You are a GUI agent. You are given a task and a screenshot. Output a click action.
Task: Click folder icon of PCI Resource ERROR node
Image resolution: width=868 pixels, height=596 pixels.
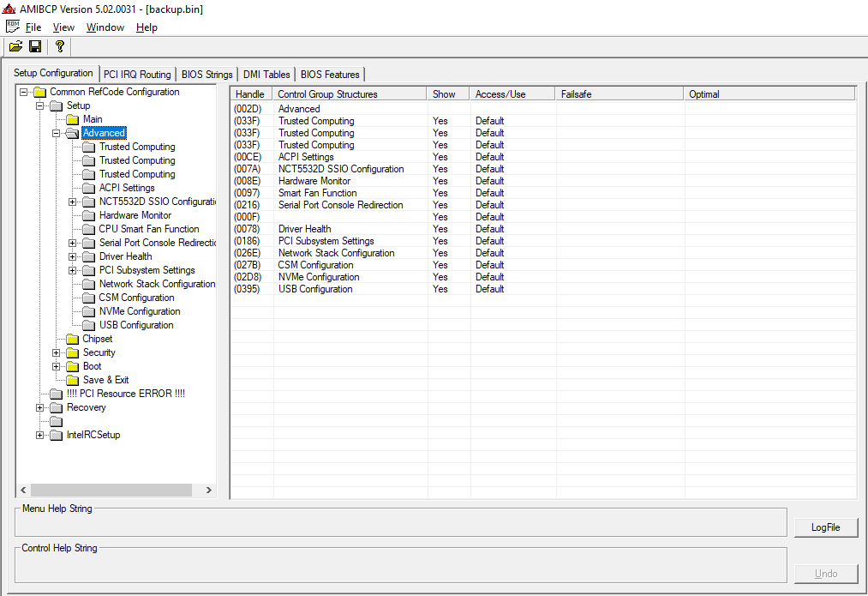coord(56,394)
